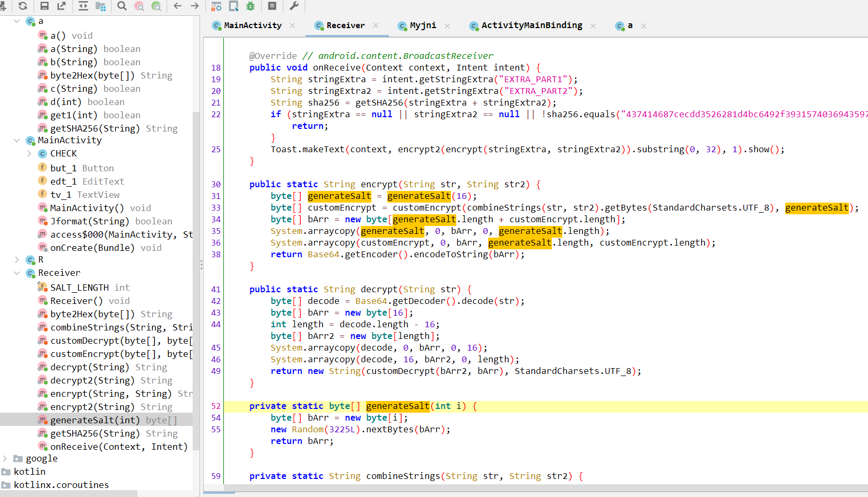
Task: Toggle flatten packages folder icon
Action: tap(100, 6)
